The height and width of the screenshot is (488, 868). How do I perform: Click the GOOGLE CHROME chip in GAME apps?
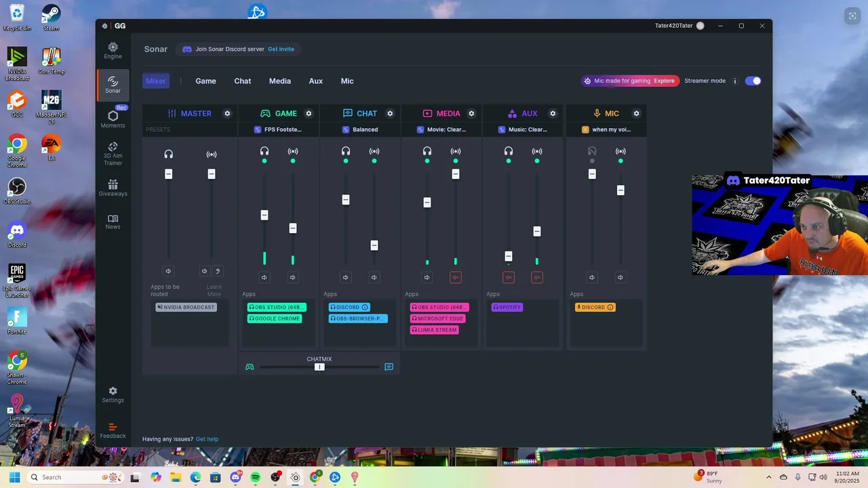[275, 319]
